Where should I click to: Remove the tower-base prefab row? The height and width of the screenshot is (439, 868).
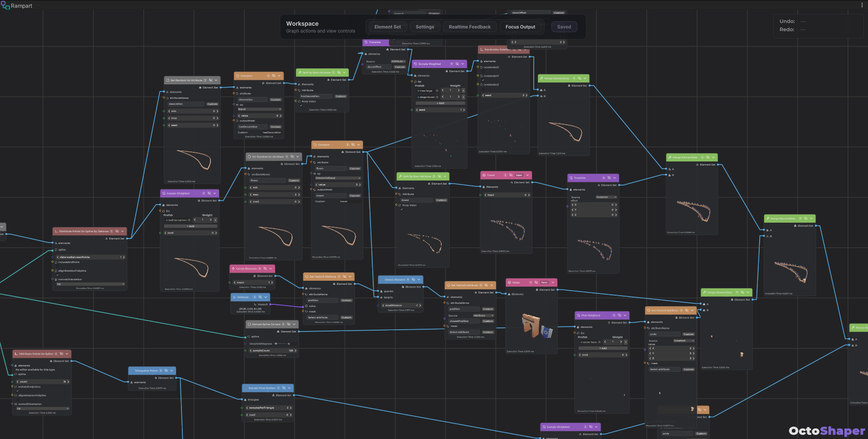(626, 342)
